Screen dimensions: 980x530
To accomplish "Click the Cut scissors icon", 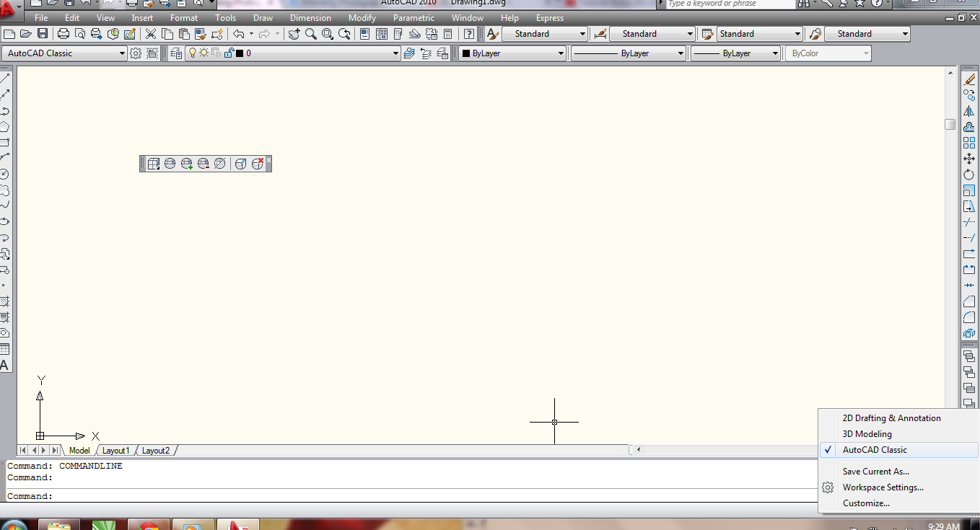I will [151, 34].
